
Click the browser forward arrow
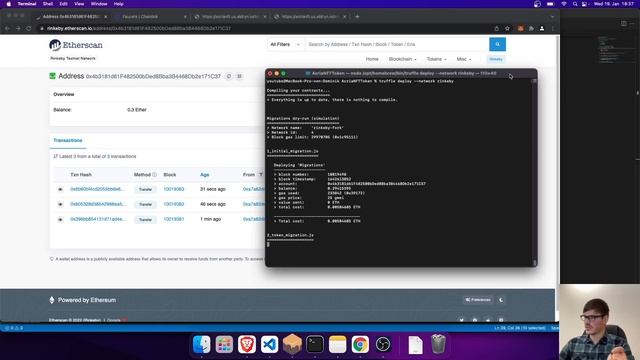[x=18, y=28]
